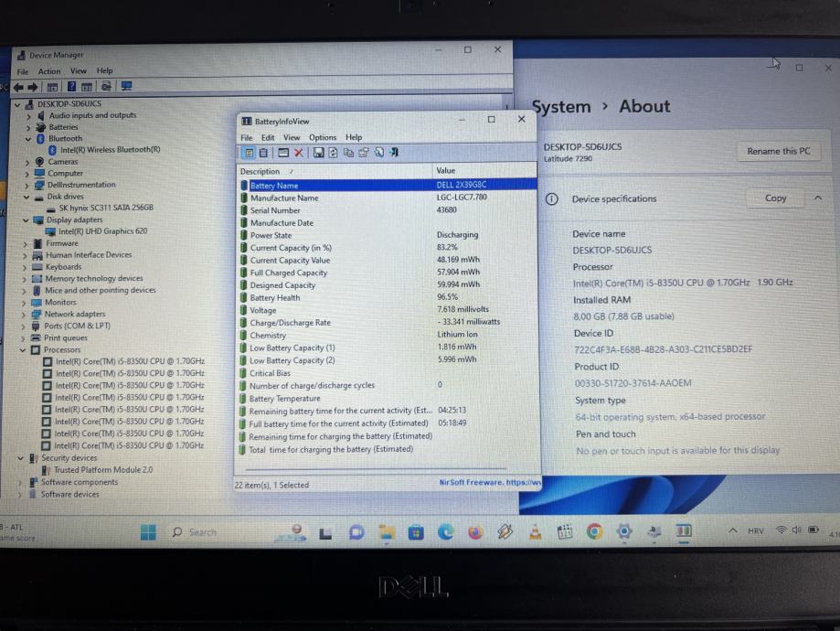This screenshot has height=631, width=840.
Task: Open the Options menu in BatteryInfoView
Action: (x=323, y=138)
